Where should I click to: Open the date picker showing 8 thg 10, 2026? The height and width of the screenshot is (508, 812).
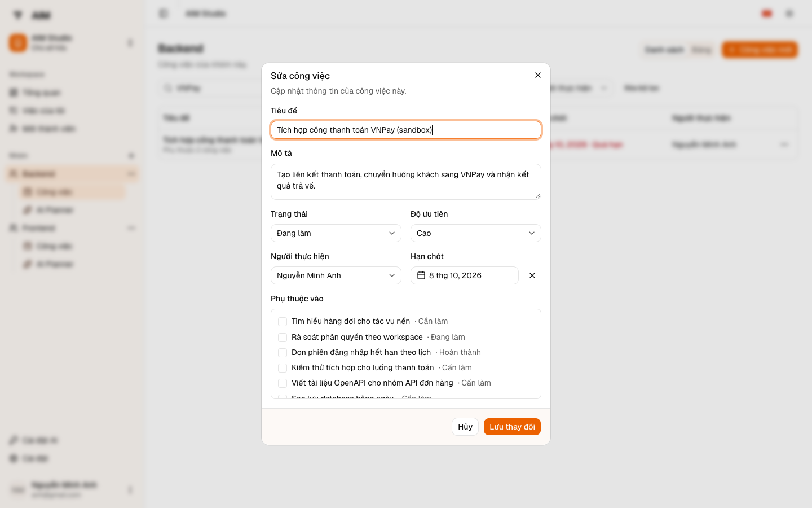click(x=465, y=275)
